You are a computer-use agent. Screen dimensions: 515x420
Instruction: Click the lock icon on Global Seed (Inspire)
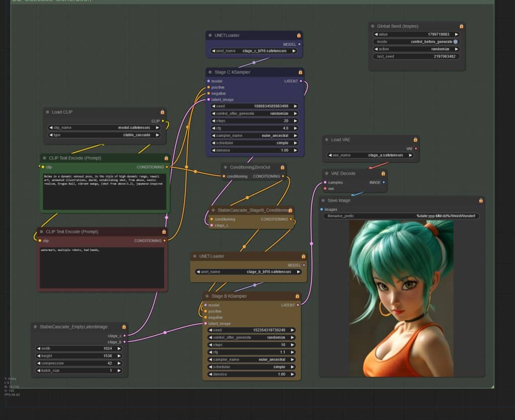click(x=462, y=26)
